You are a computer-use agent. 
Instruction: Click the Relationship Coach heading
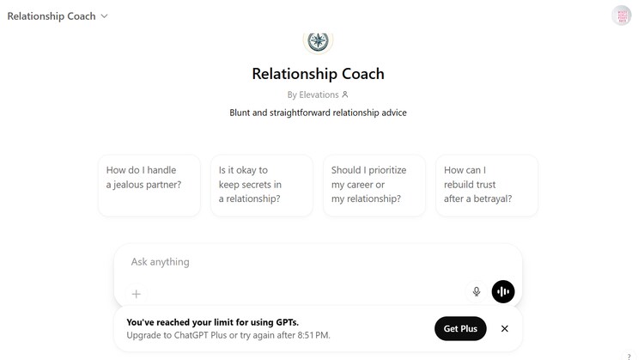point(318,73)
